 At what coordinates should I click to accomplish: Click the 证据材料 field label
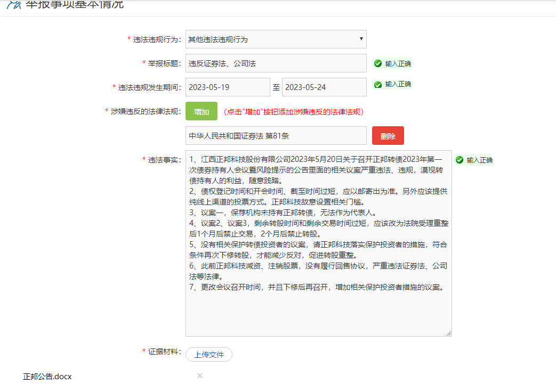point(164,352)
